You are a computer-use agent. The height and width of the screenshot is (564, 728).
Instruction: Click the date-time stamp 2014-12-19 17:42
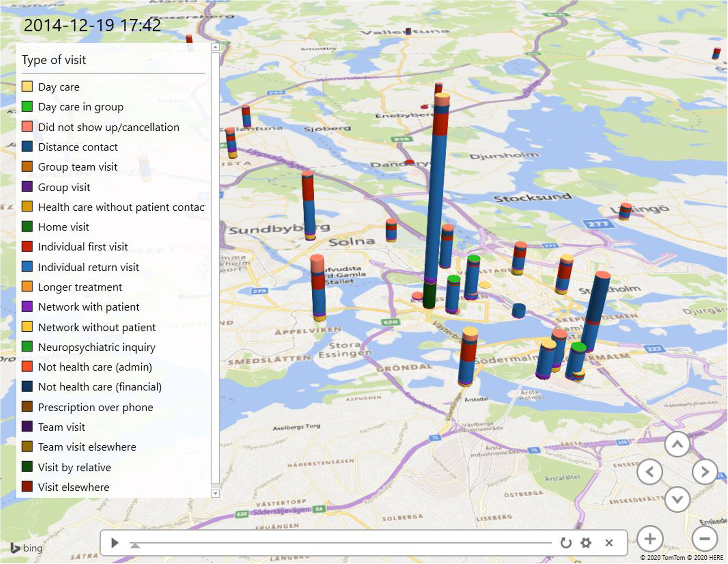click(92, 25)
